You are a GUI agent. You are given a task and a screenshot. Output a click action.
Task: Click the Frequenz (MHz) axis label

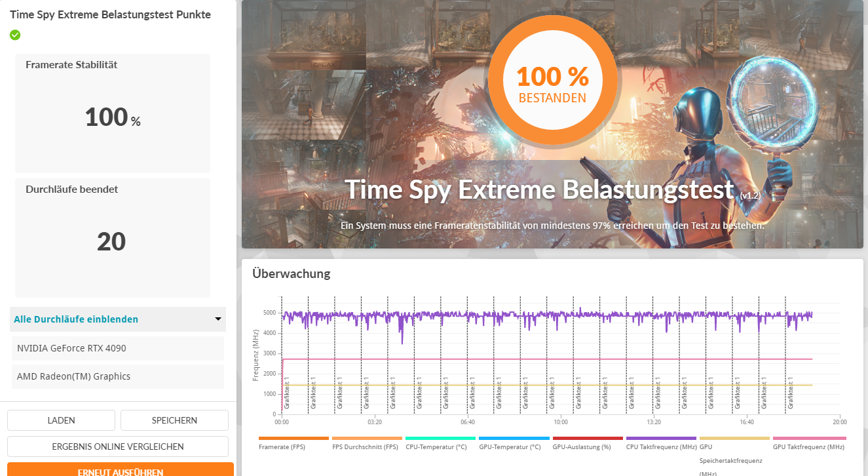tap(256, 355)
